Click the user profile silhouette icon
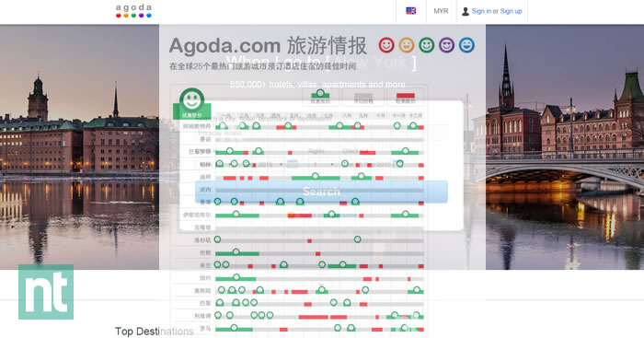 coord(466,12)
